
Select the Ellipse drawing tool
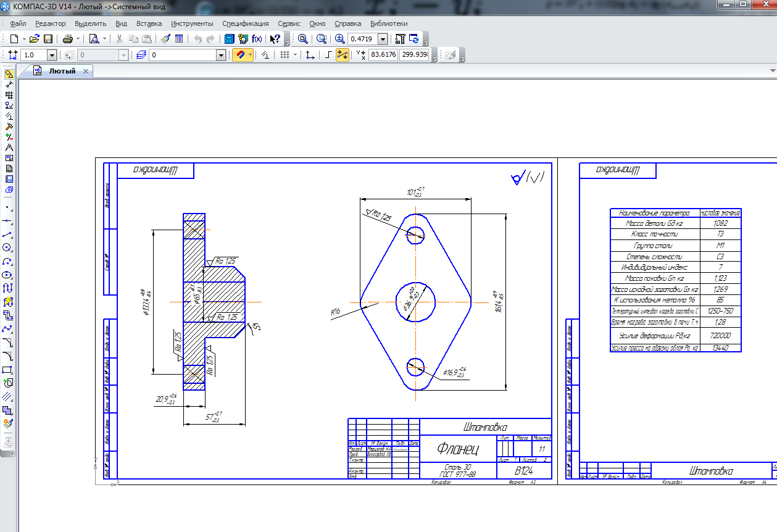click(x=8, y=275)
